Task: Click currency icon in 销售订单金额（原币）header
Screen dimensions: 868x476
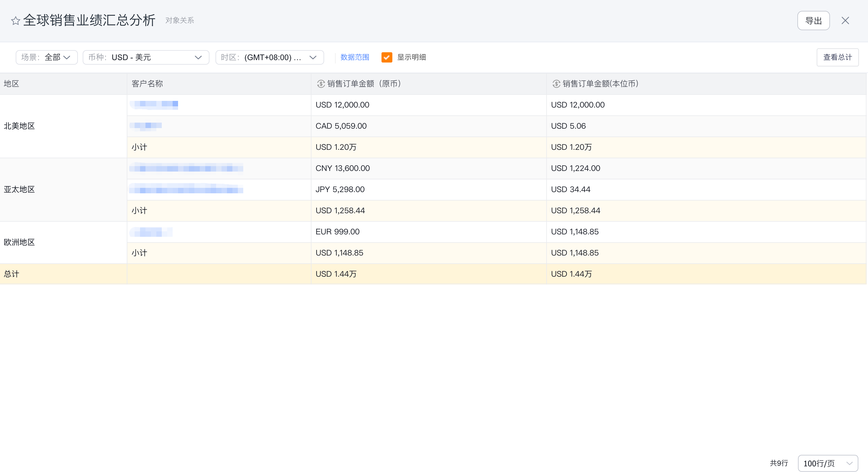Action: tap(321, 84)
